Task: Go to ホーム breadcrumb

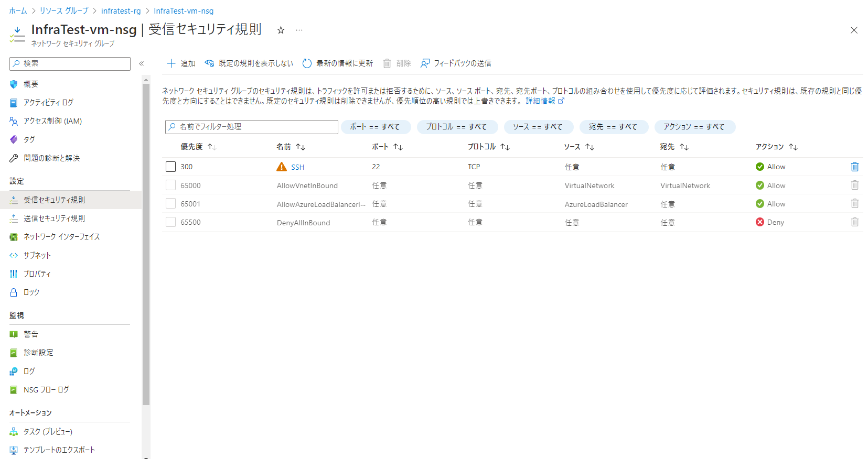Action: [18, 11]
